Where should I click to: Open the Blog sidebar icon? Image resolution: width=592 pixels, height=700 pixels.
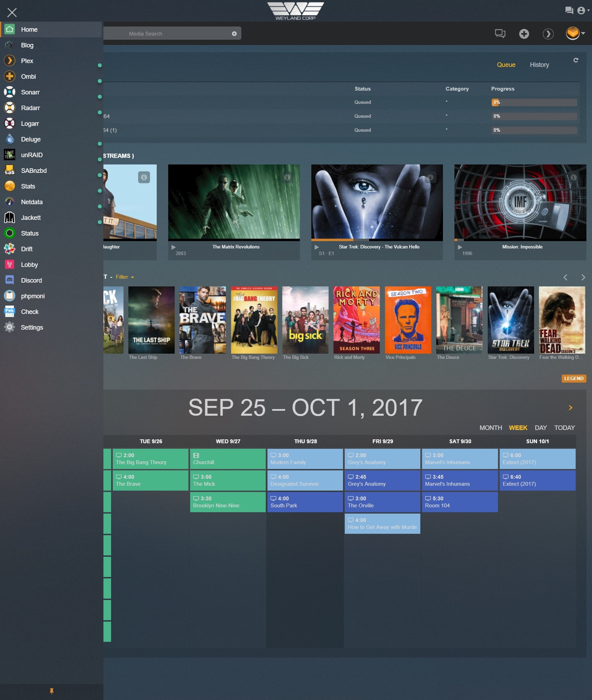coord(9,45)
